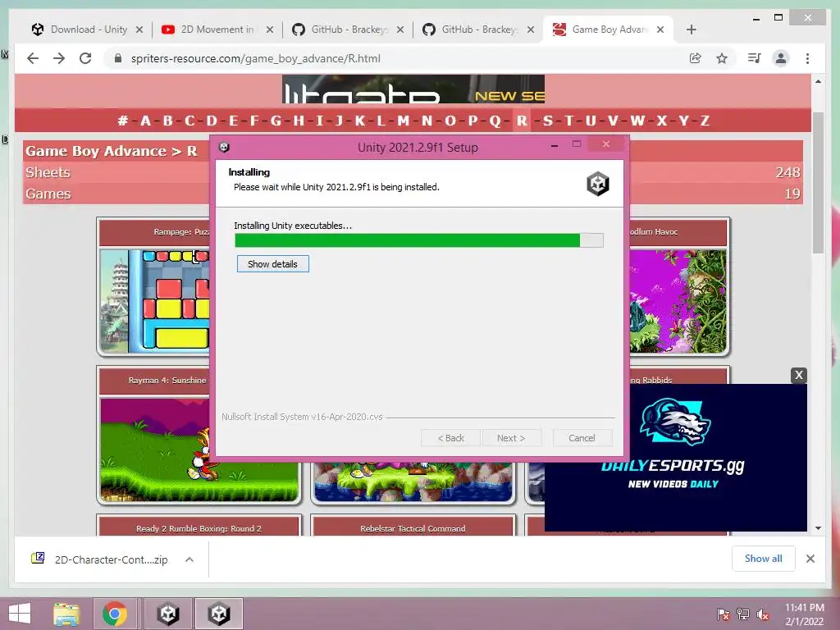
Task: Click Show all downloads
Action: coord(764,559)
